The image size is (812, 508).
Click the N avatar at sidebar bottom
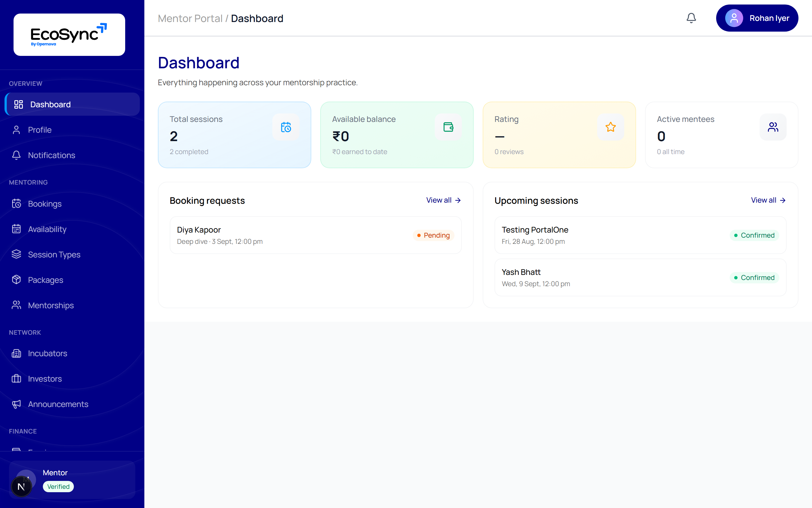(x=21, y=487)
